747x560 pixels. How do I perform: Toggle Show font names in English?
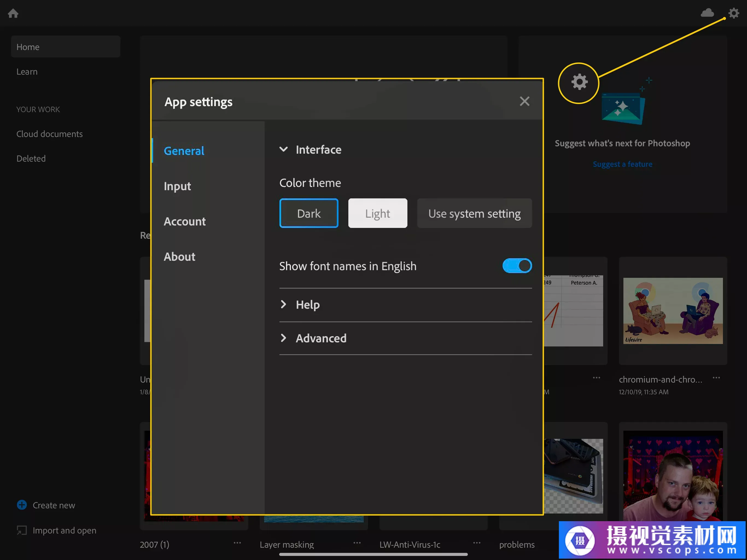pyautogui.click(x=517, y=266)
